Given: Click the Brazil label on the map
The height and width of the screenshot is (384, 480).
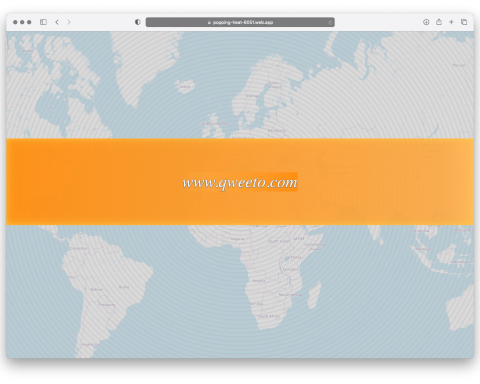Looking at the screenshot, I should (x=124, y=287).
